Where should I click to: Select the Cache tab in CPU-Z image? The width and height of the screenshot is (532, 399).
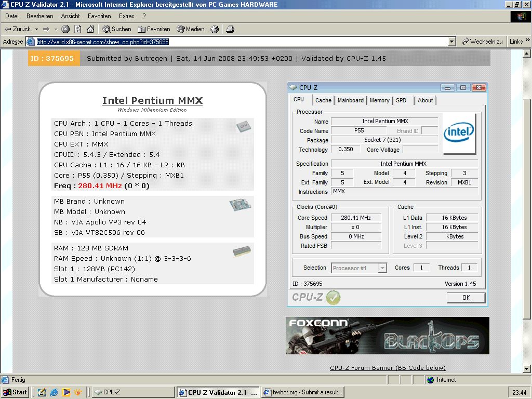point(323,100)
